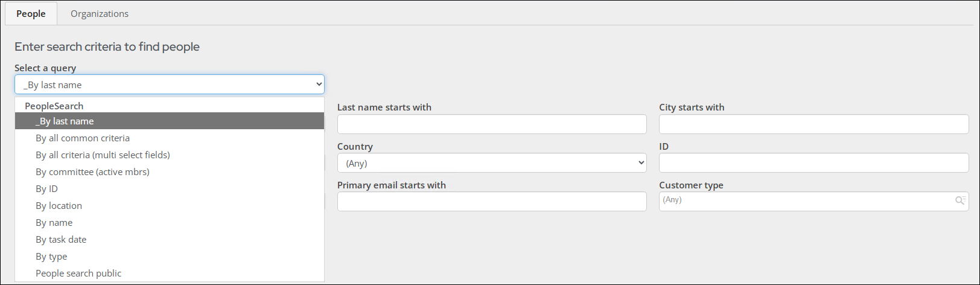Open the Country dropdown
The width and height of the screenshot is (980, 285).
pyautogui.click(x=491, y=163)
